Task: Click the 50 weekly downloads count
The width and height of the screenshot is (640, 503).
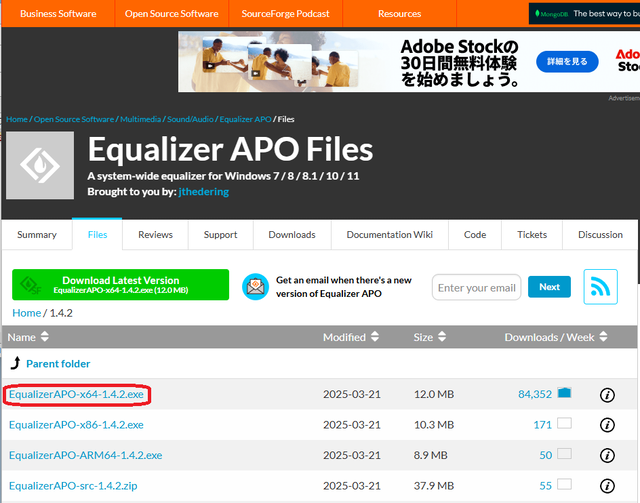Action: pyautogui.click(x=546, y=455)
